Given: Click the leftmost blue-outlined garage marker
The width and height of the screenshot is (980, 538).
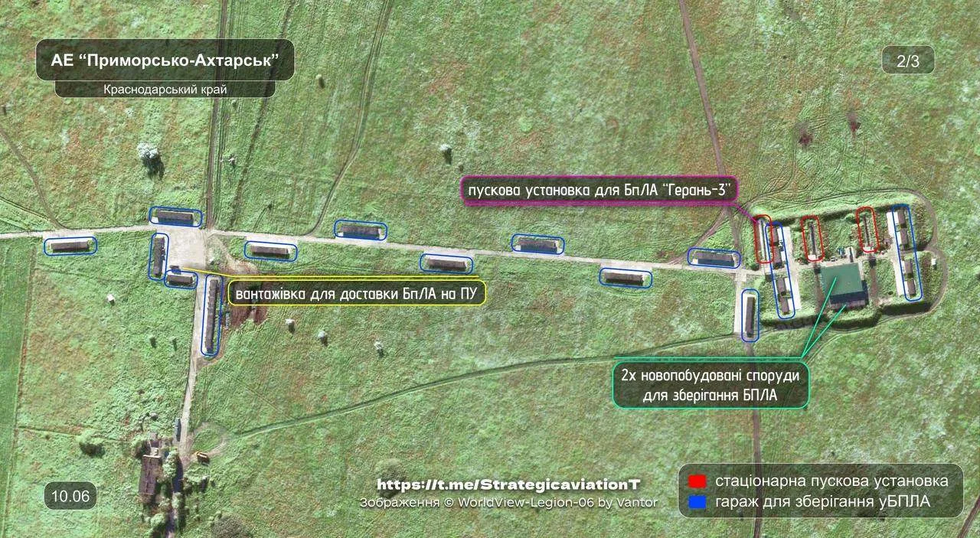Looking at the screenshot, I should coord(70,246).
